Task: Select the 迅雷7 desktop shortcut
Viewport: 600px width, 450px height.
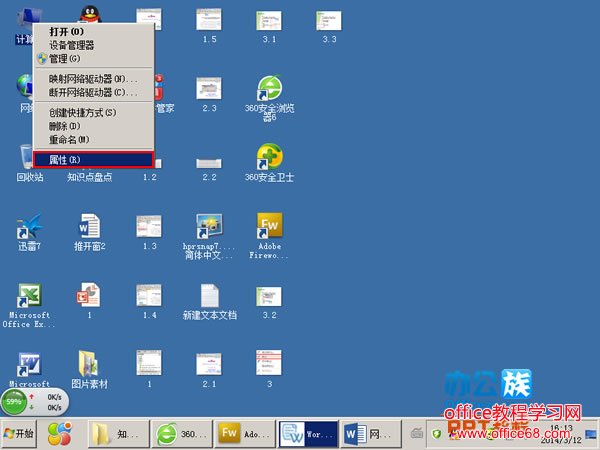Action: (29, 232)
